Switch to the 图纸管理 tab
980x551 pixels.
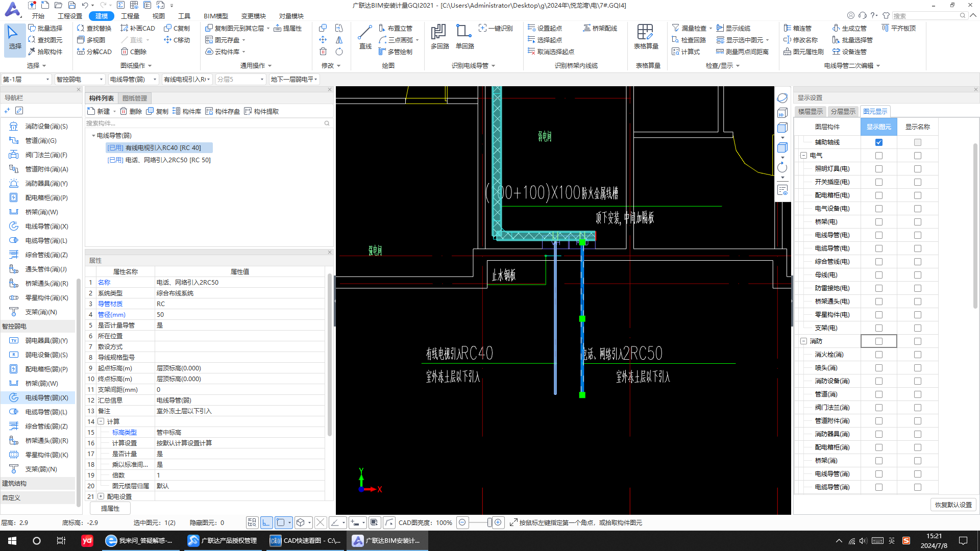click(135, 98)
